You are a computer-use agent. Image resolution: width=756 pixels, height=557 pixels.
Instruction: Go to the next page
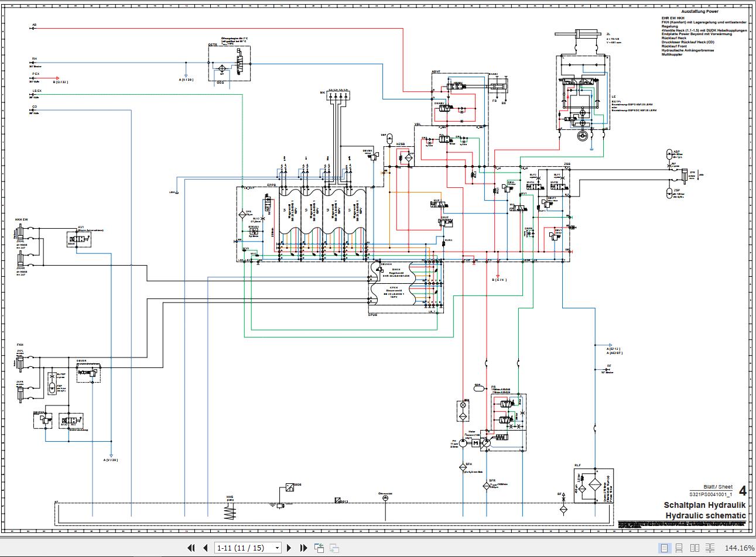(x=289, y=548)
